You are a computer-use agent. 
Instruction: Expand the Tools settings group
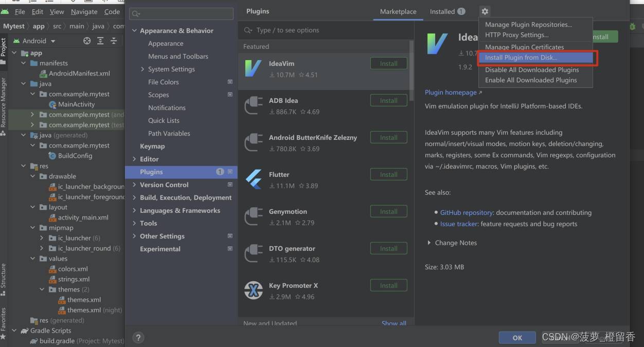pos(135,224)
